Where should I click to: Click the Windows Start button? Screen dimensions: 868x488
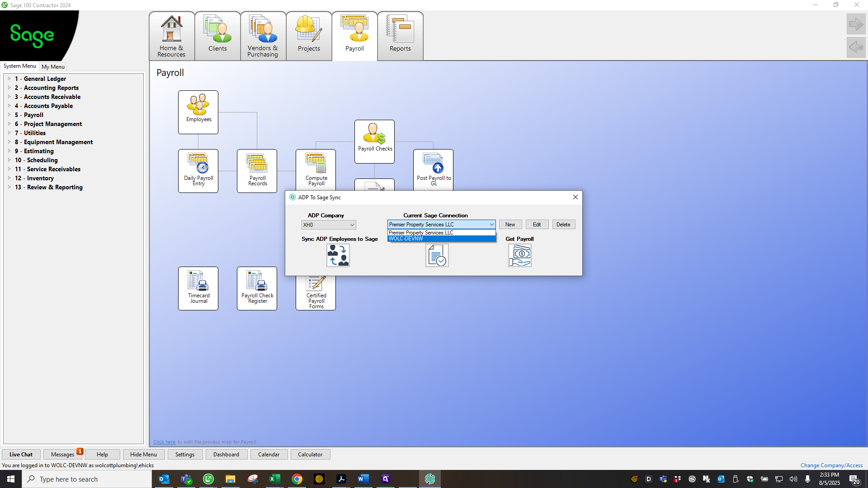11,479
